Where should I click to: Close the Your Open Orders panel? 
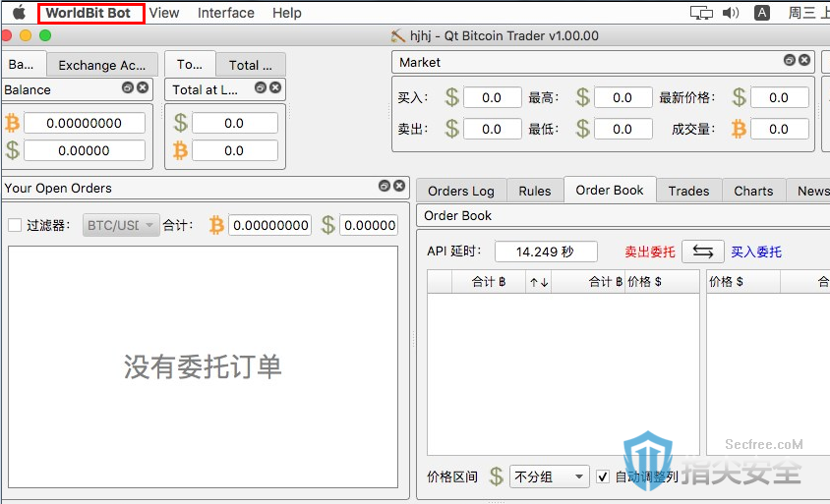point(399,186)
